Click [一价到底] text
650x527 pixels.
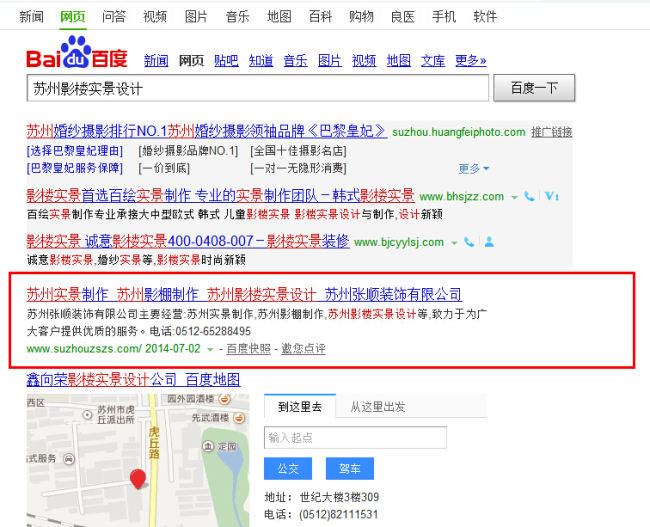point(164,168)
